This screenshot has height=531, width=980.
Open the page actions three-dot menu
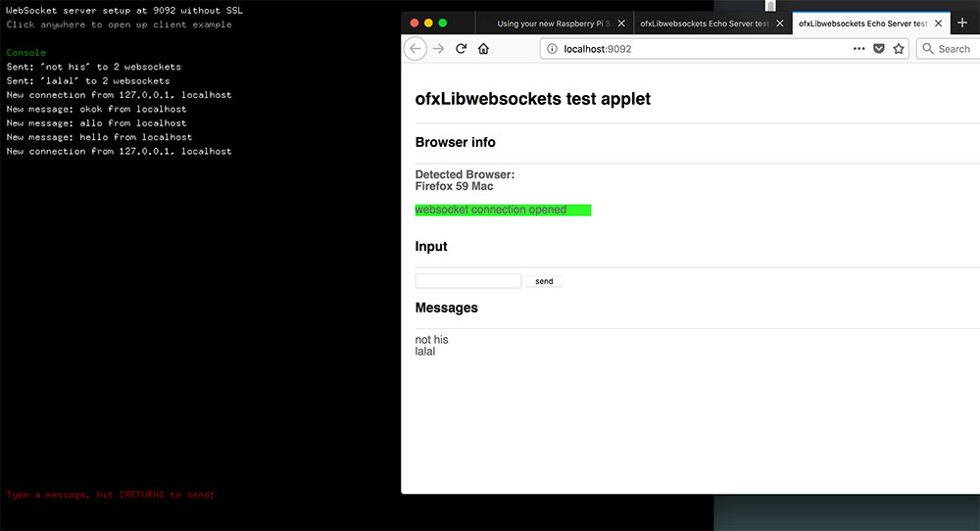click(x=858, y=49)
